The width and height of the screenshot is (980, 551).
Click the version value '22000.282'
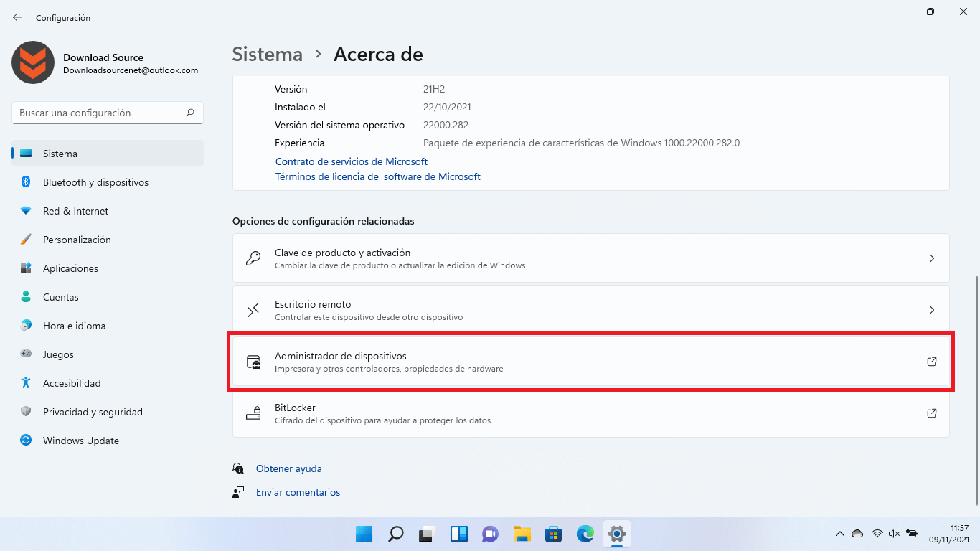[x=446, y=125]
